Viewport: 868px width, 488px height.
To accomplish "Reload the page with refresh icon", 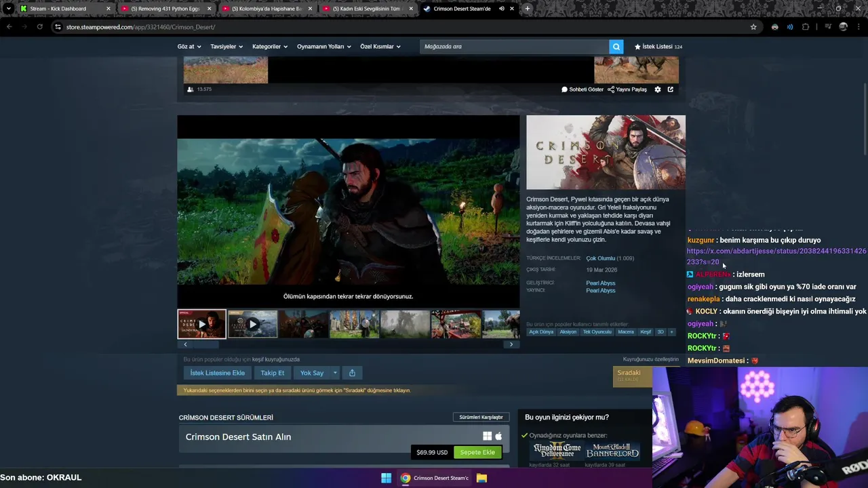I will tap(39, 27).
